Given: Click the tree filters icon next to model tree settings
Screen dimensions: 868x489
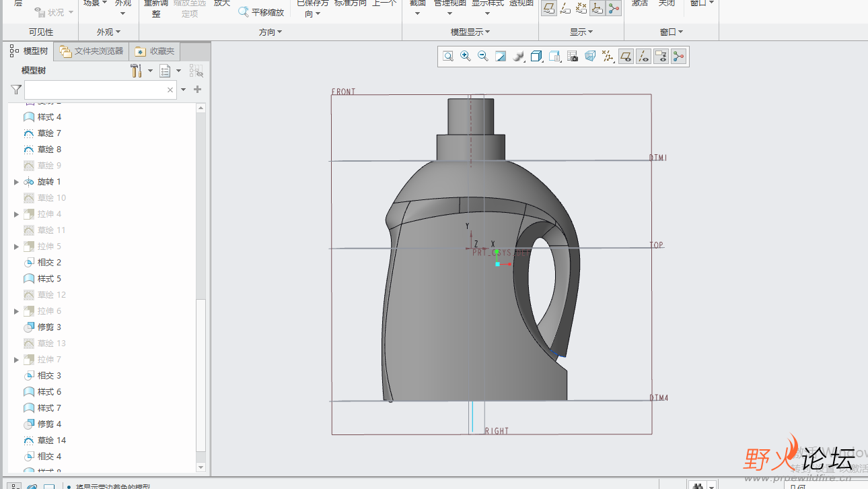Looking at the screenshot, I should point(196,71).
